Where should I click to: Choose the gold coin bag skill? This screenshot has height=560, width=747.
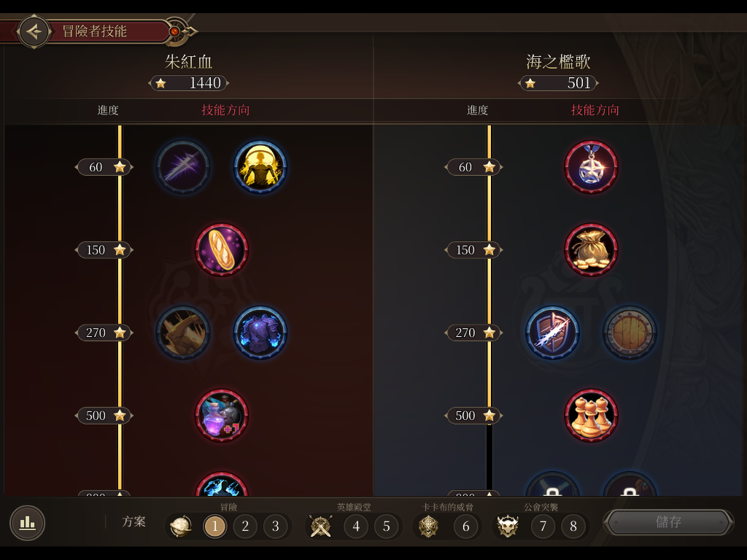[x=591, y=250]
